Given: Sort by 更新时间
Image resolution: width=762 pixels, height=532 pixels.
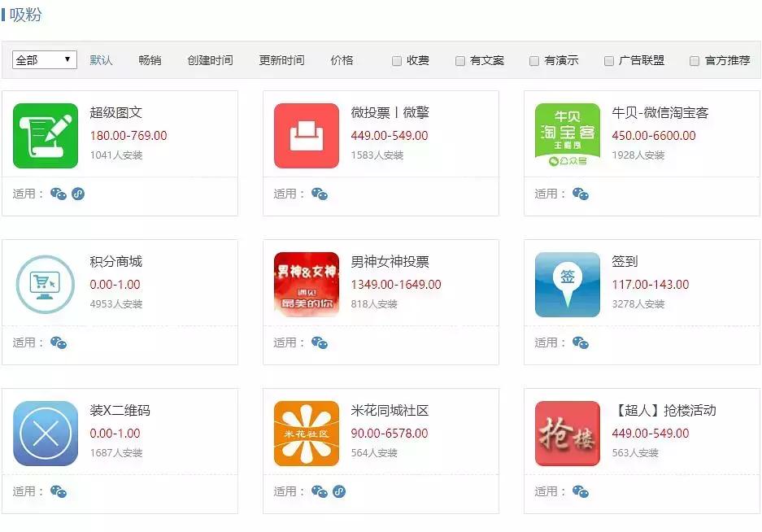Looking at the screenshot, I should [281, 59].
